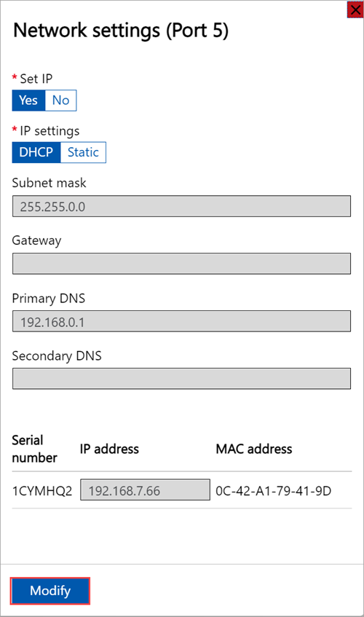Image resolution: width=364 pixels, height=617 pixels.
Task: Choose DHCP under IP settings
Action: (x=36, y=152)
